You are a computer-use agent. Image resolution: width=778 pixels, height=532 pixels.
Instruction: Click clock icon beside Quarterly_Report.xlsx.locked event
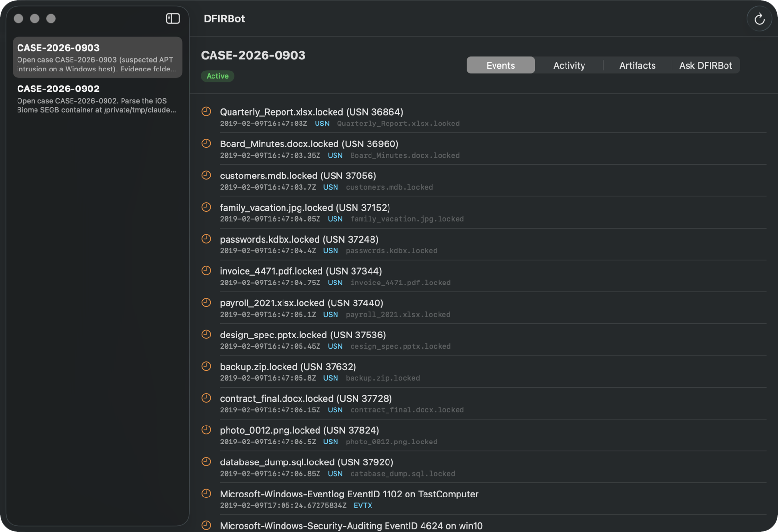pyautogui.click(x=206, y=112)
